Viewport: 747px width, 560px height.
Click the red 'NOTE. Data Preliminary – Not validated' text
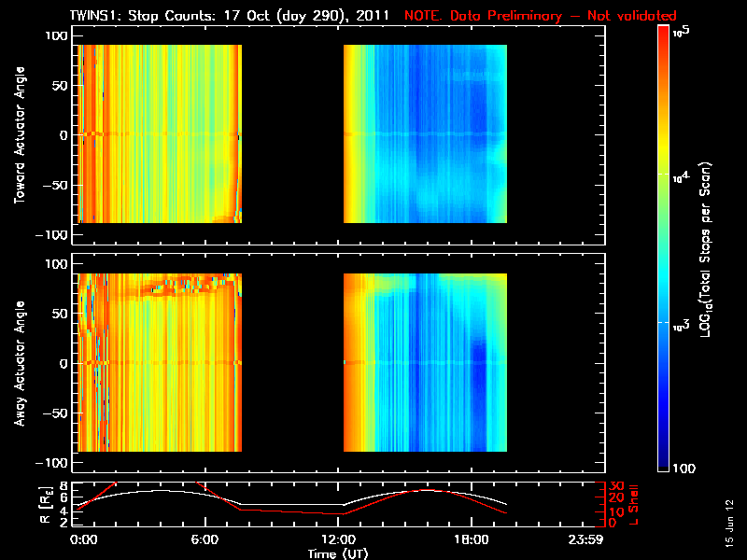pos(541,16)
